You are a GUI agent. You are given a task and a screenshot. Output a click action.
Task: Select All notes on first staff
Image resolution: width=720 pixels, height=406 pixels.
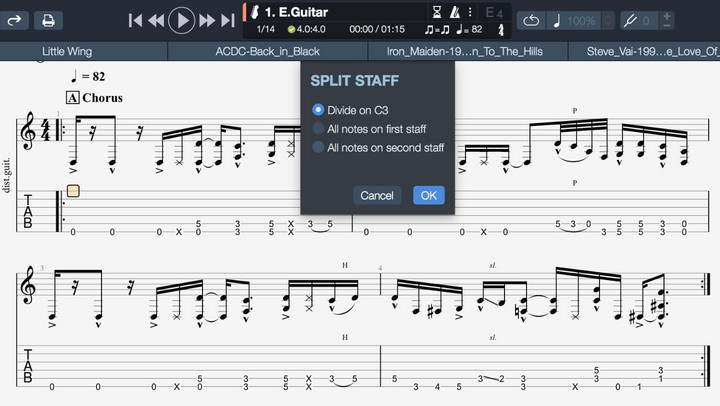369,129
